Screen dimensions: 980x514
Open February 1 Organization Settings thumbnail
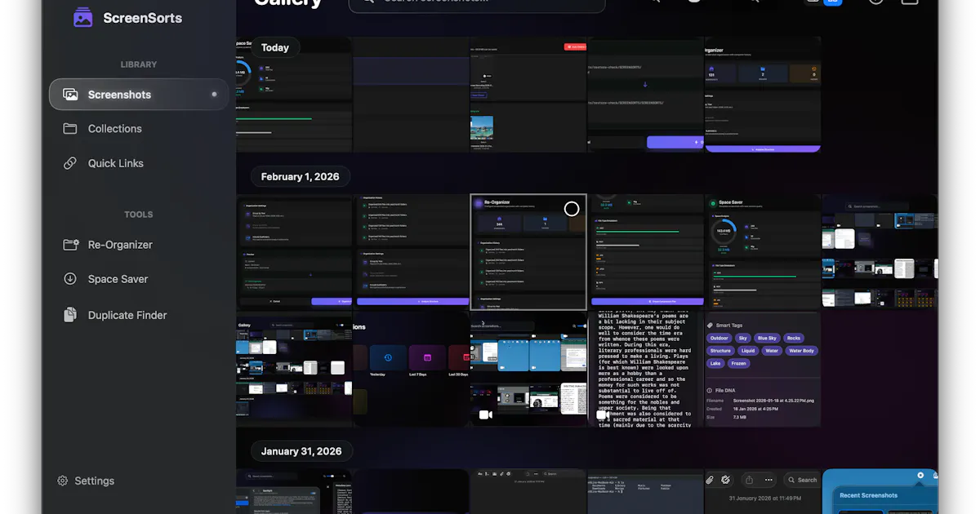(294, 252)
